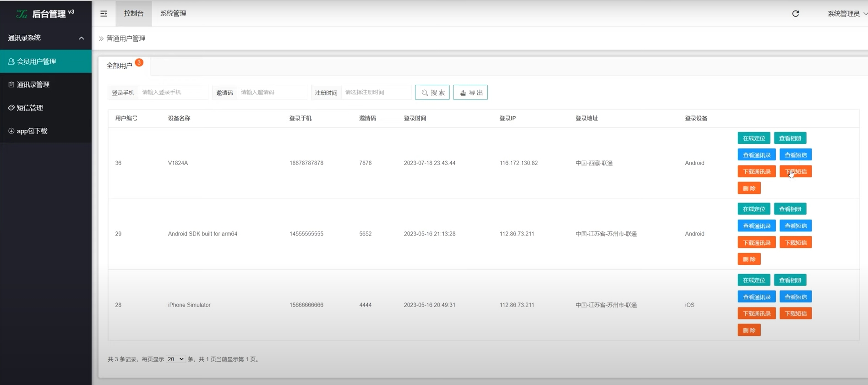Click the iPhone Simulator device name
The image size is (868, 385).
click(x=189, y=305)
